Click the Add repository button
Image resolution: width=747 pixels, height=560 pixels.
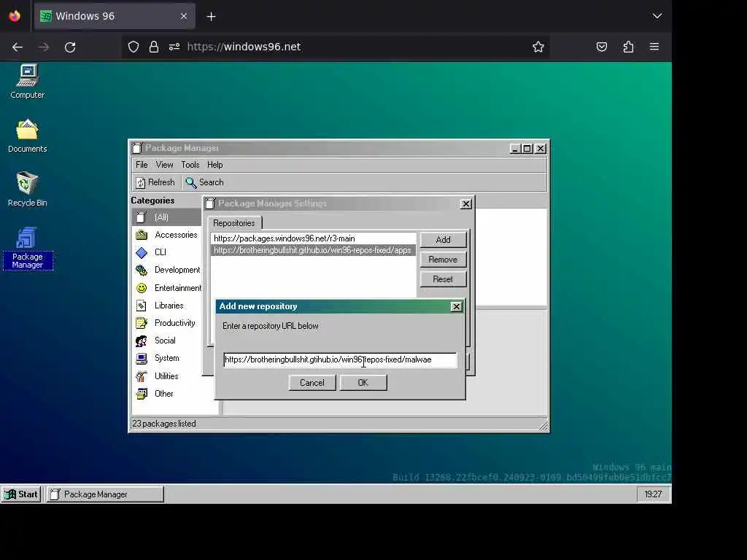(x=443, y=239)
